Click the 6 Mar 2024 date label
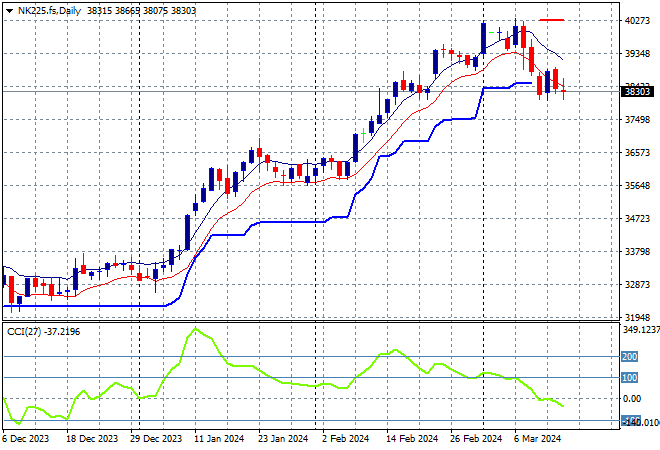 (x=538, y=439)
